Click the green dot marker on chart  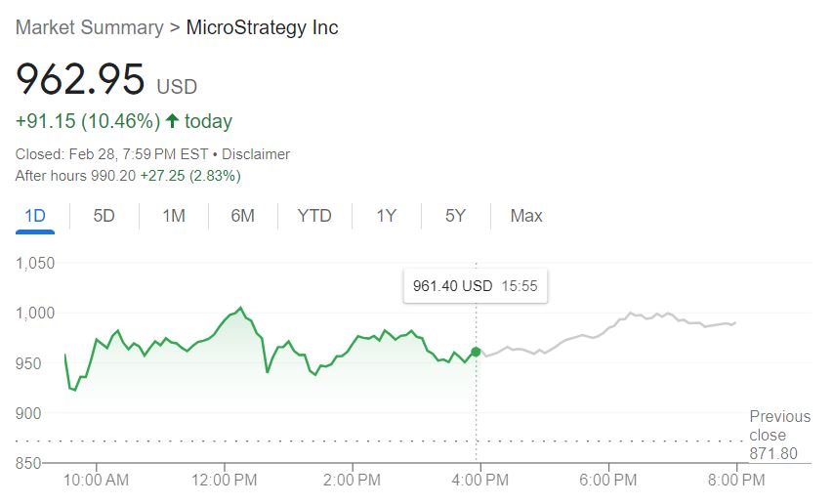point(476,352)
